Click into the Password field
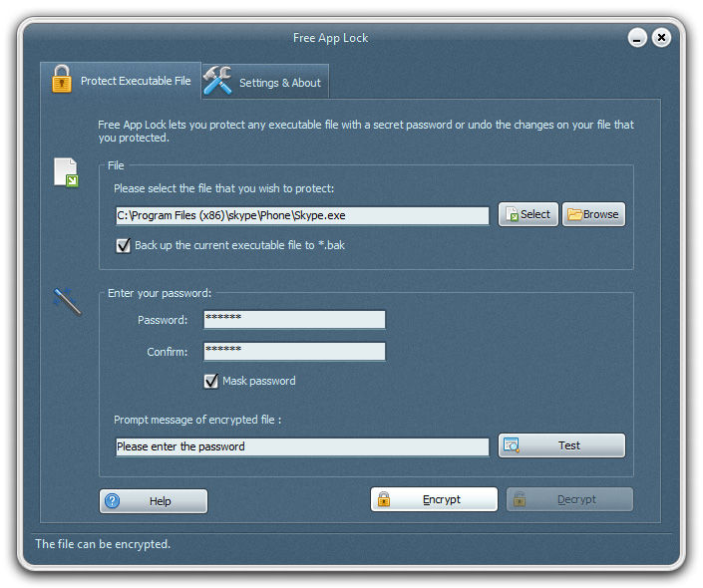Image resolution: width=703 pixels, height=588 pixels. 294,320
